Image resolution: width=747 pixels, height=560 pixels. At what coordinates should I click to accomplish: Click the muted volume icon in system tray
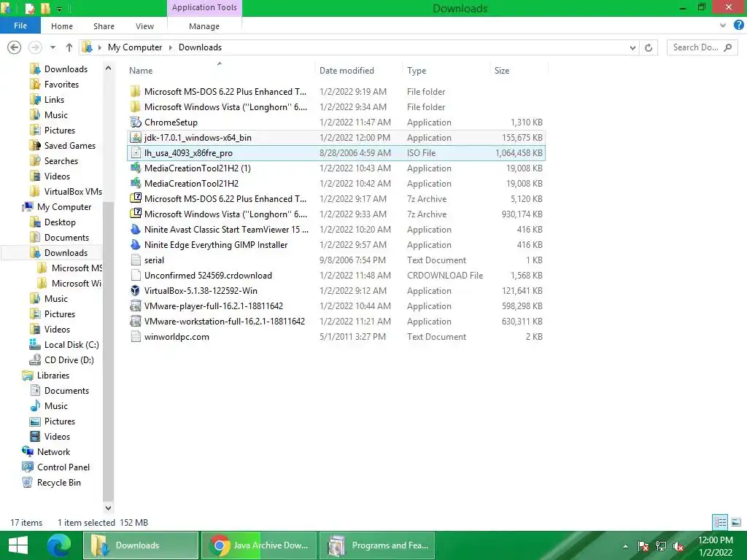point(678,546)
